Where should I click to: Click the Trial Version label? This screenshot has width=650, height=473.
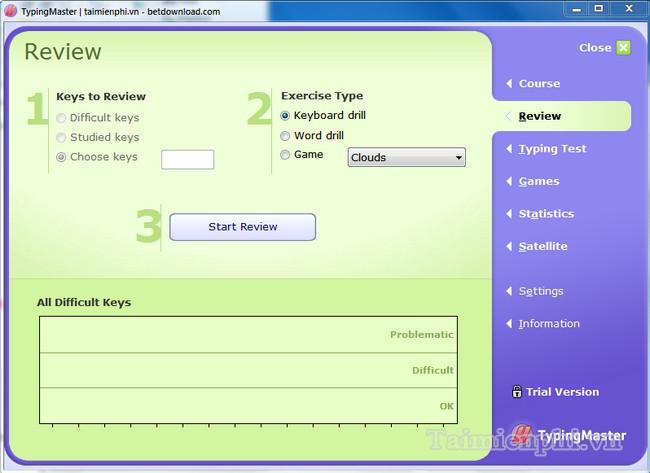point(563,392)
